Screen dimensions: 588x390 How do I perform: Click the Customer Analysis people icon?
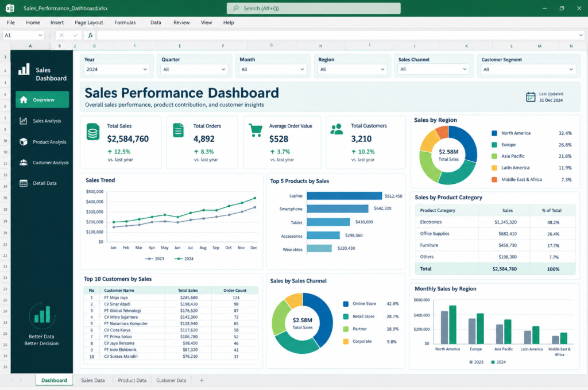coord(23,163)
